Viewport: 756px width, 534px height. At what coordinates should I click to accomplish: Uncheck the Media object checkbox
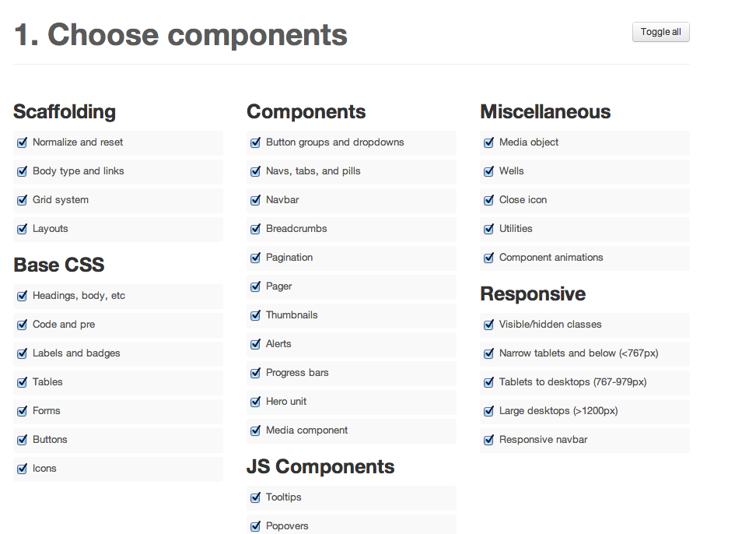click(x=488, y=142)
